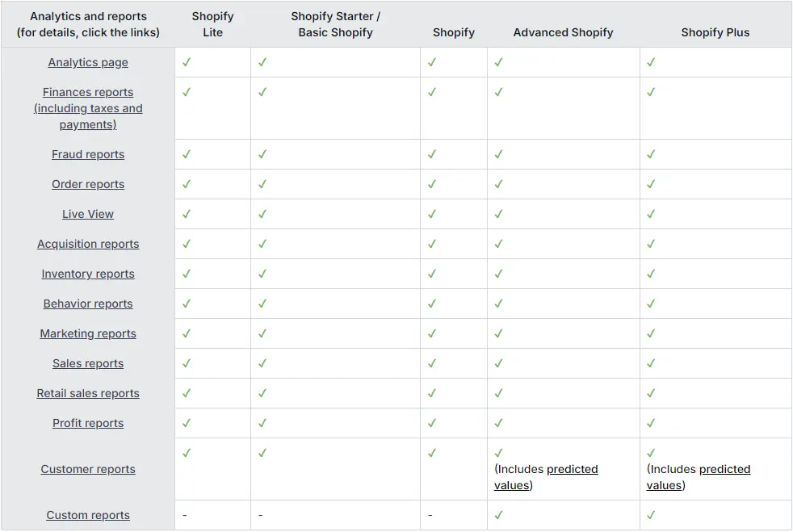Click Basic Shopify checkmark for Sales reports
Screen dimensions: 793x532
tap(262, 363)
